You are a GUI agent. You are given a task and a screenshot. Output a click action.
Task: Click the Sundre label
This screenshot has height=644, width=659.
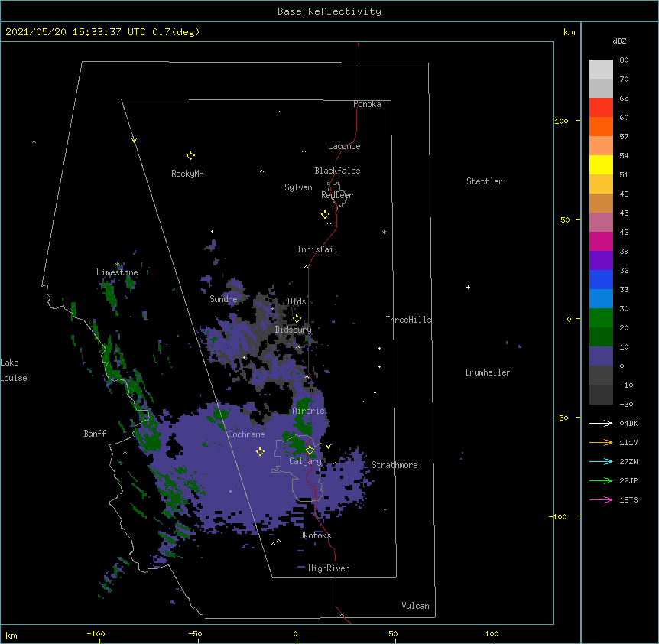click(x=223, y=299)
